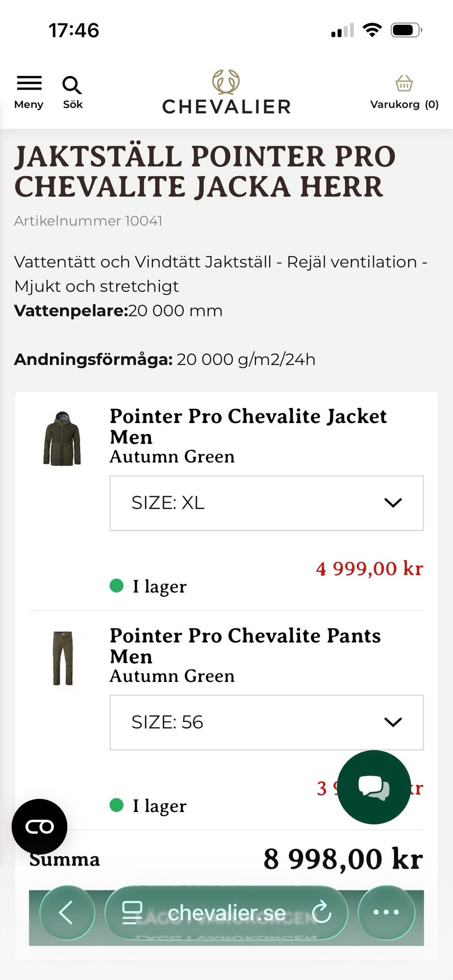Tap the Sök magnifying glass icon
This screenshot has height=980, width=453.
72,85
